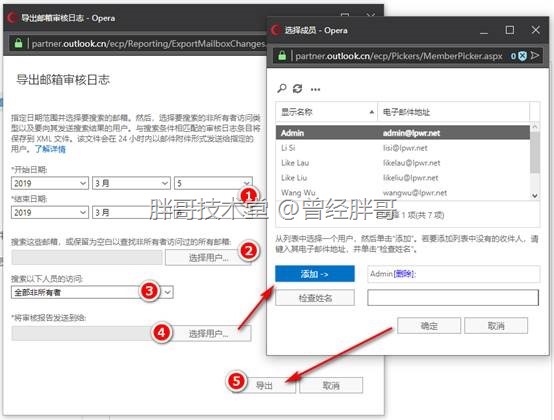
Task: Click email lisi@lpwr.net in the list
Action: pyautogui.click(x=405, y=148)
